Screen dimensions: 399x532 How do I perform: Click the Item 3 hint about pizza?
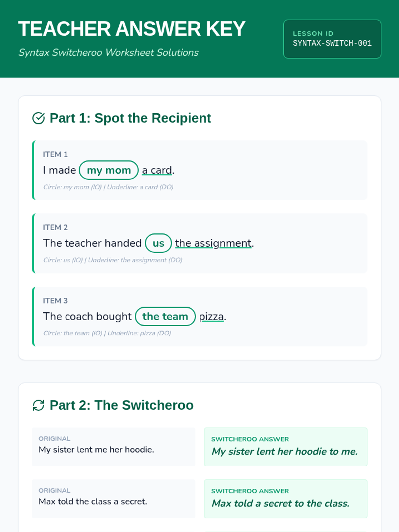pyautogui.click(x=107, y=333)
